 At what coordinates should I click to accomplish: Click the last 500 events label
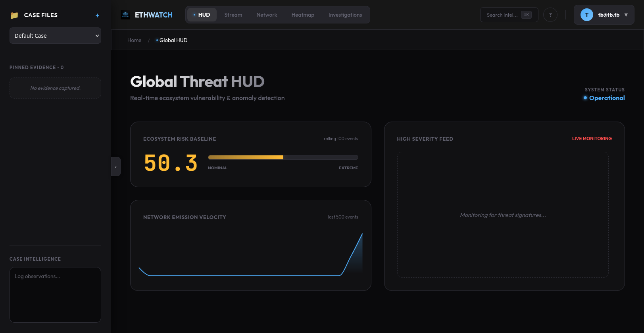pos(343,217)
